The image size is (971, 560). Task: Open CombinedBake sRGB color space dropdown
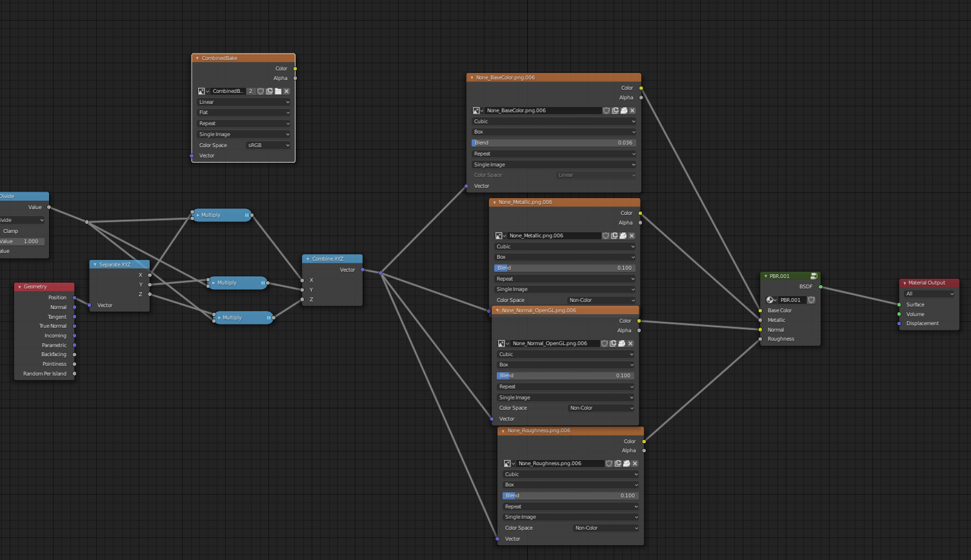pos(268,145)
